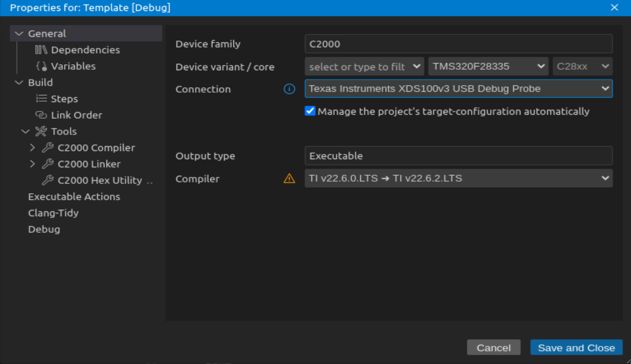Select the C2000 Linker tree item

(89, 164)
